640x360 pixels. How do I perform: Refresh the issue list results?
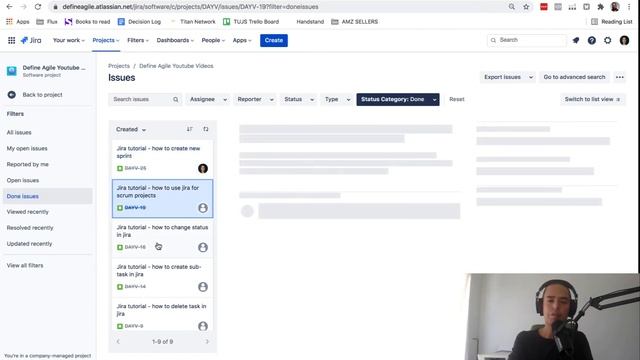[206, 129]
